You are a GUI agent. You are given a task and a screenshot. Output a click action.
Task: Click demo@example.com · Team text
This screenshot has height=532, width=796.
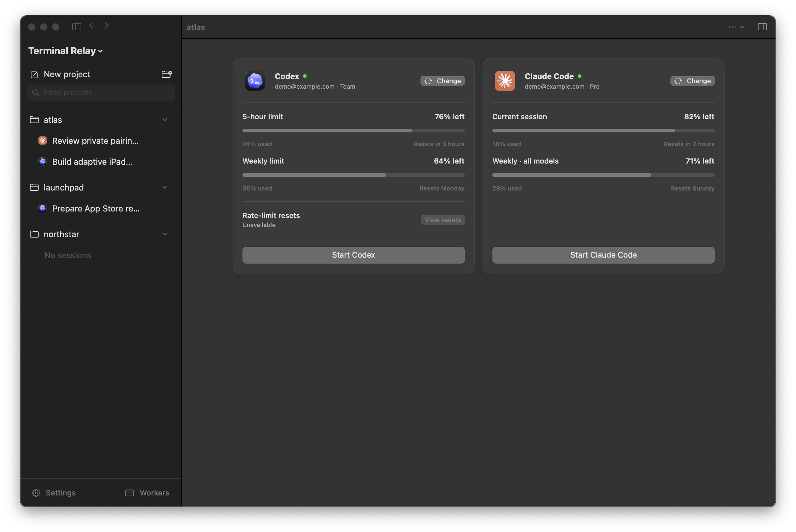tap(315, 87)
